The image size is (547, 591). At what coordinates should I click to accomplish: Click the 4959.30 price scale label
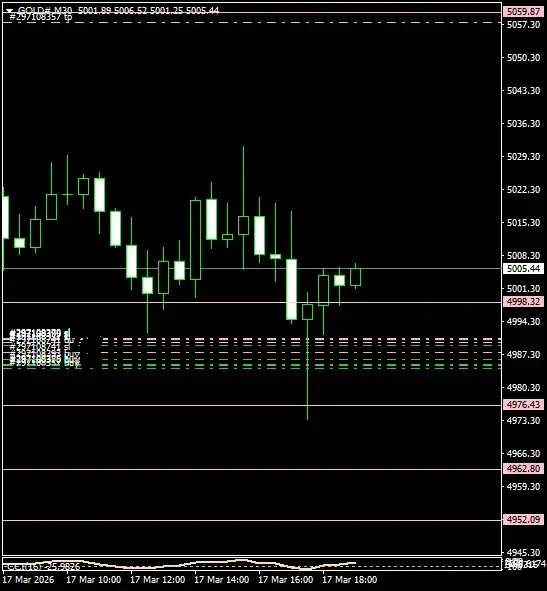pos(523,487)
